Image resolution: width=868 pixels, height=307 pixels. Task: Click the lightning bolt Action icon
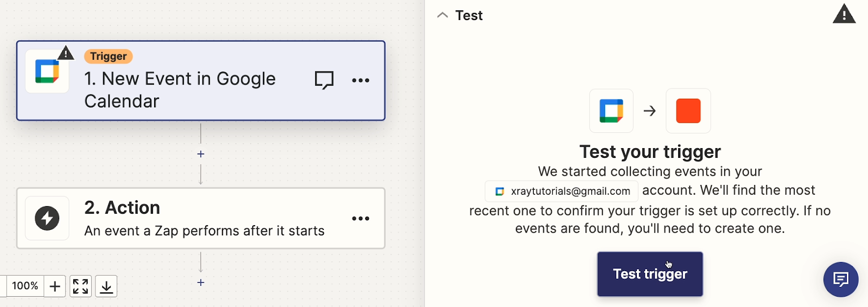pyautogui.click(x=47, y=218)
